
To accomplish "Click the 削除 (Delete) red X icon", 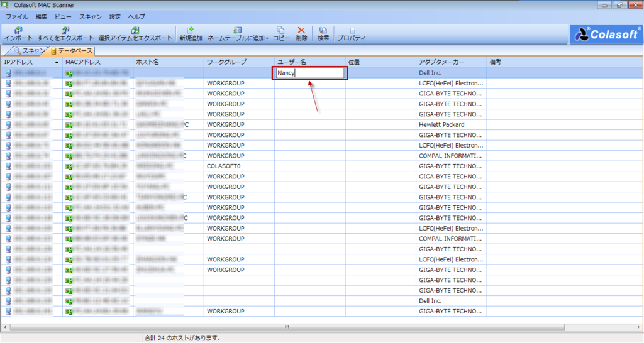I will click(x=301, y=34).
